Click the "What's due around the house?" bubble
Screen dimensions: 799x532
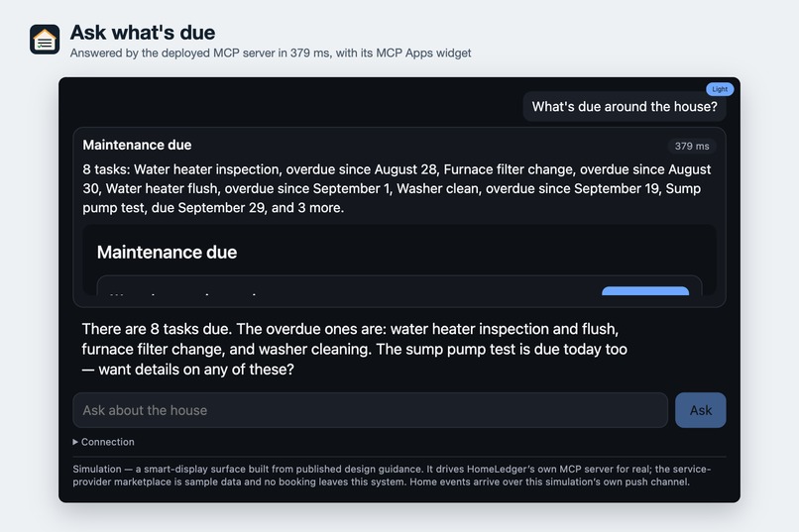click(625, 106)
